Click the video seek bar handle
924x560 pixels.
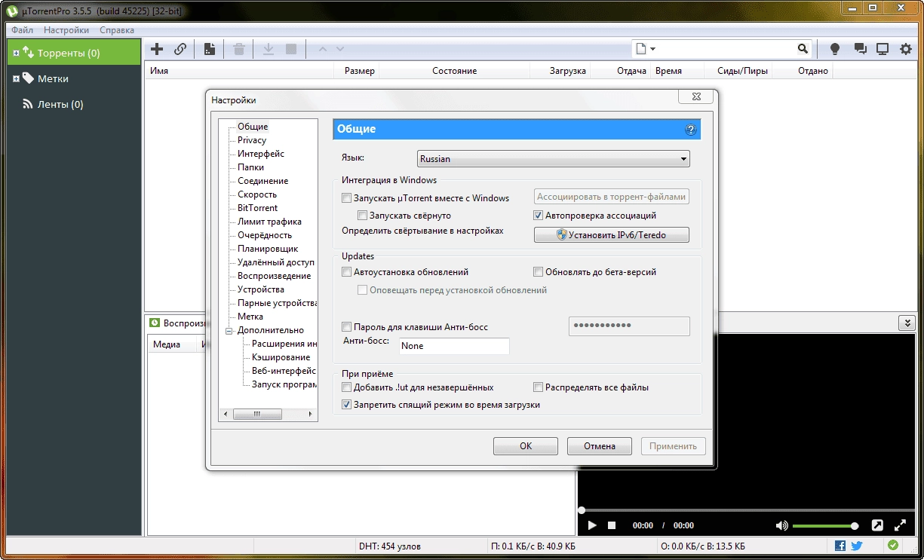coord(582,510)
